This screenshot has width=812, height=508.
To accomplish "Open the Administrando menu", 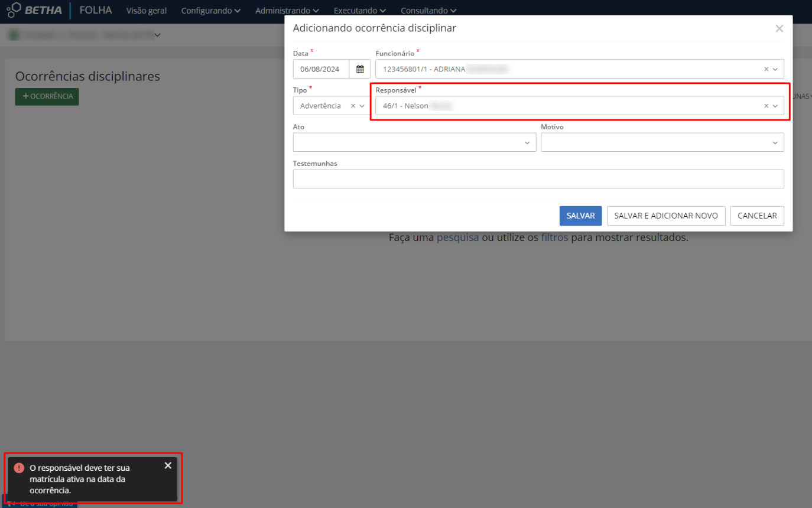I will [x=287, y=11].
